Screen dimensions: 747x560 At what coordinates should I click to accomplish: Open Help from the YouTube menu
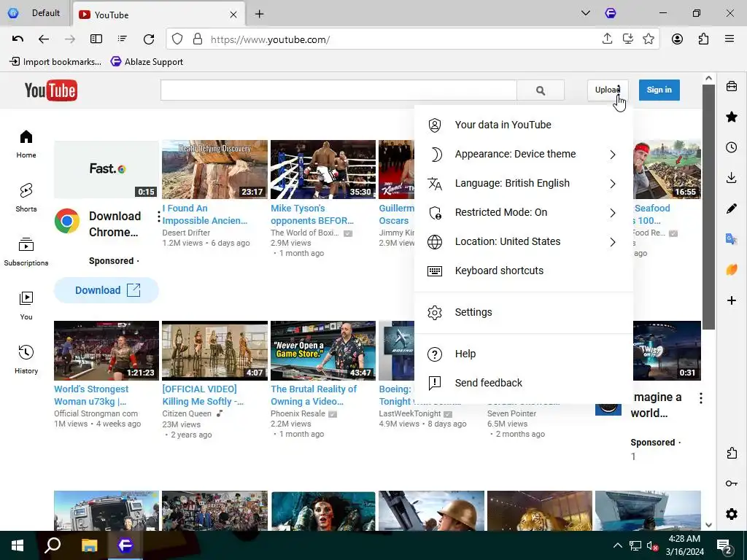pyautogui.click(x=524, y=354)
